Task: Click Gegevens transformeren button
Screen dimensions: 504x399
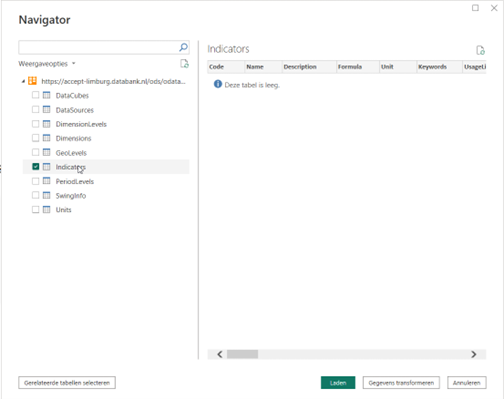Action: [401, 383]
